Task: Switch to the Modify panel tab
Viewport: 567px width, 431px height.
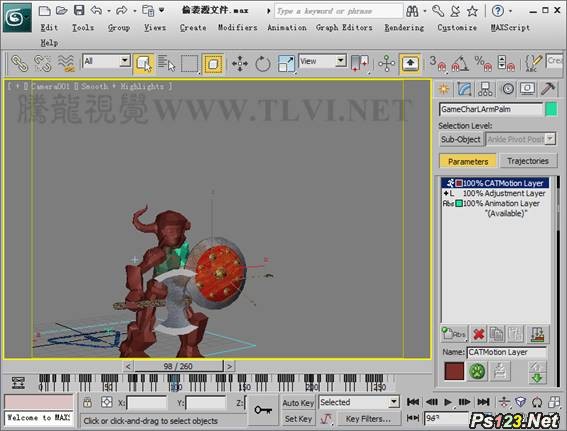Action: (x=464, y=89)
